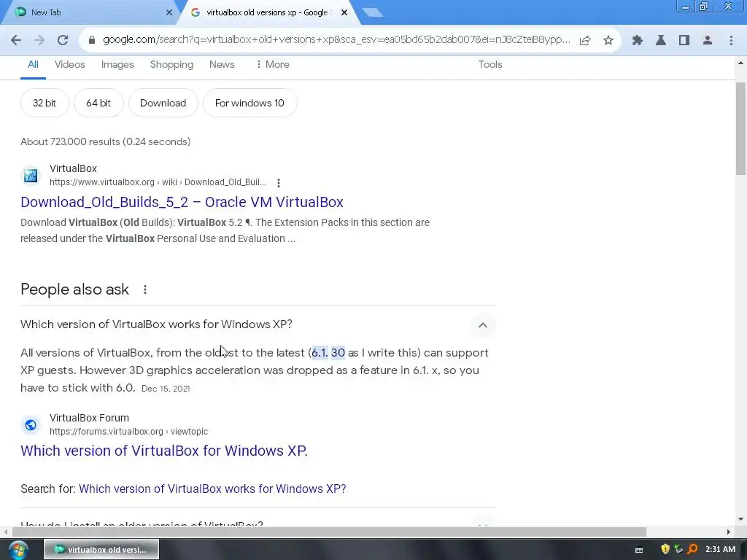Open the profile avatar icon
747x560 pixels.
coord(708,41)
